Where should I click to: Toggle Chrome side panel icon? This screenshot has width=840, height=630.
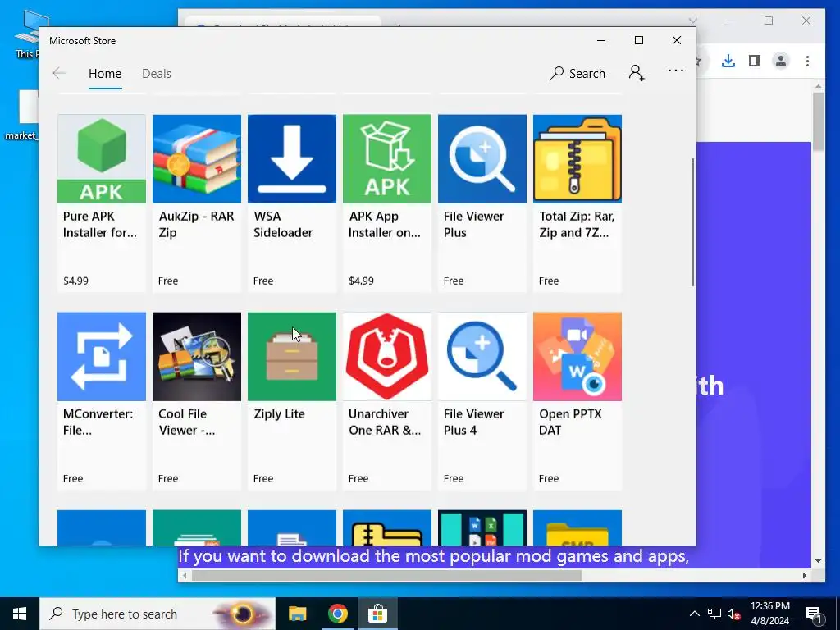(x=755, y=61)
